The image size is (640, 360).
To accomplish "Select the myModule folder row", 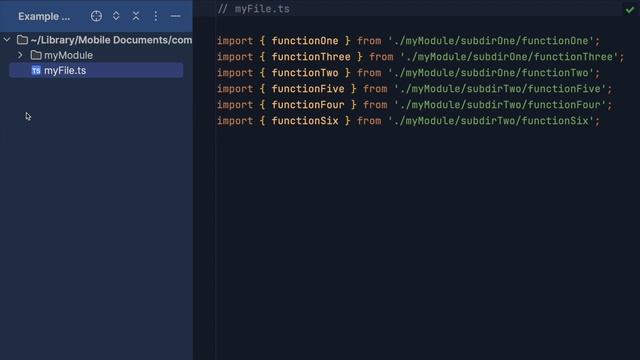I will pyautogui.click(x=96, y=55).
